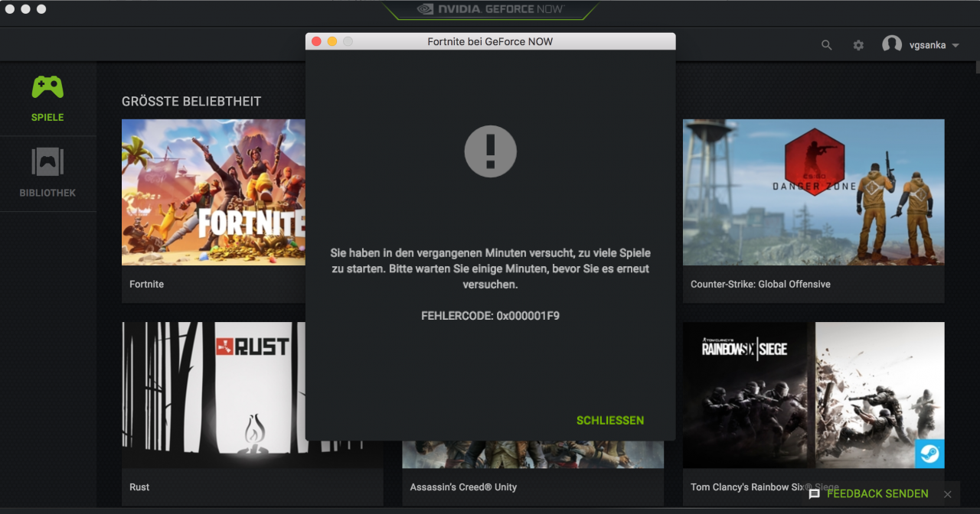
Task: Click FEEDBACK SENDEN button
Action: tap(877, 494)
